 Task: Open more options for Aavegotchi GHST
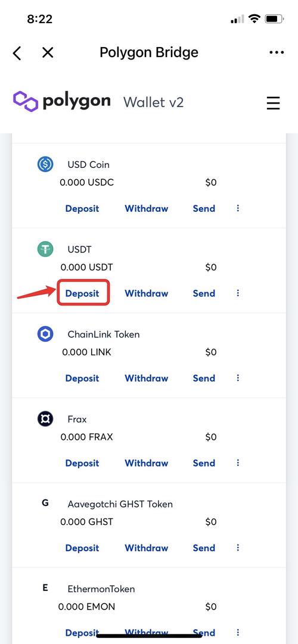click(x=238, y=548)
